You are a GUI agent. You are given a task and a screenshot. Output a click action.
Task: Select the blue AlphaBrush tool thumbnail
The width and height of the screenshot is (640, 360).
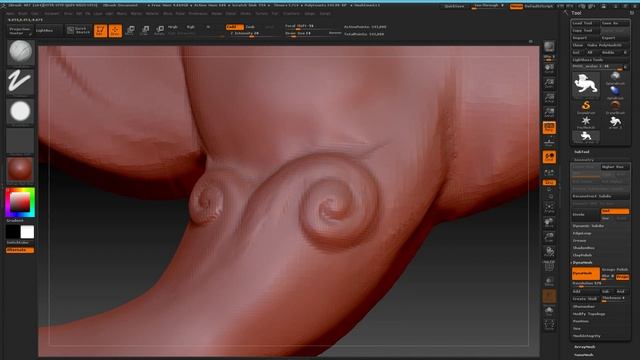615,92
